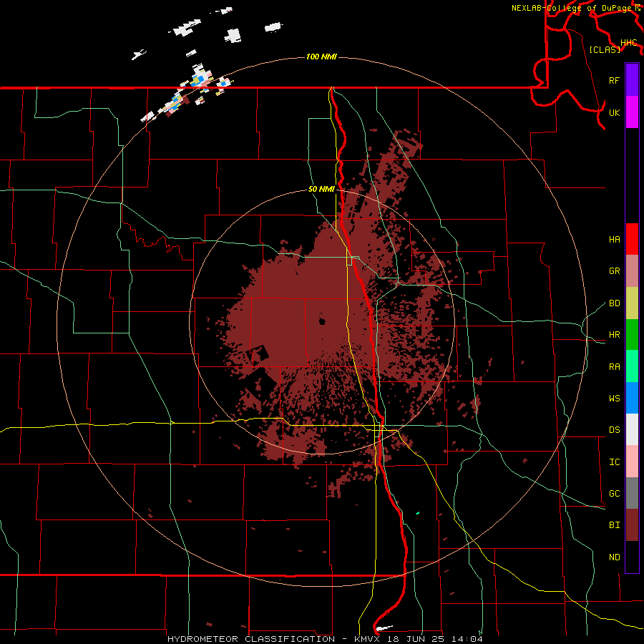Click the BD legend label
The image size is (644, 644).
[614, 303]
